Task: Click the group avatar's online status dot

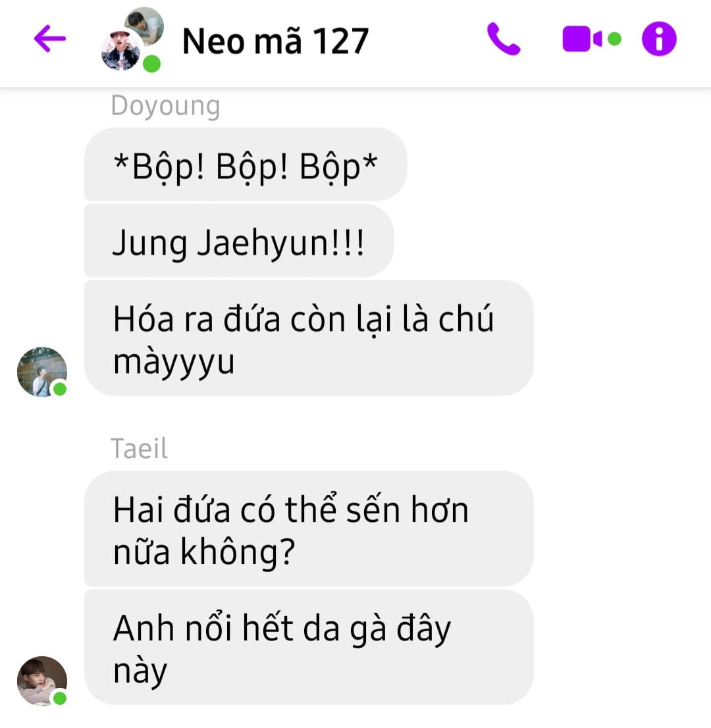Action: coord(151,64)
